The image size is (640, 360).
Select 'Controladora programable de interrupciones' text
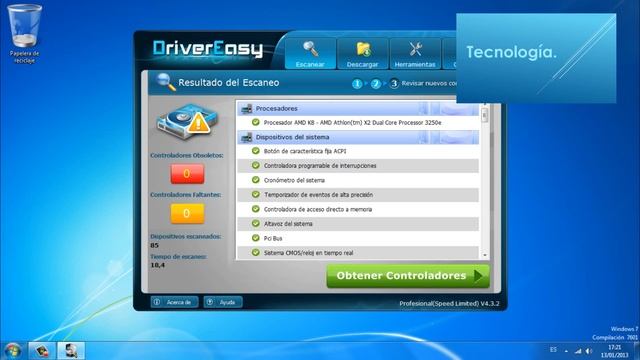[x=320, y=166]
